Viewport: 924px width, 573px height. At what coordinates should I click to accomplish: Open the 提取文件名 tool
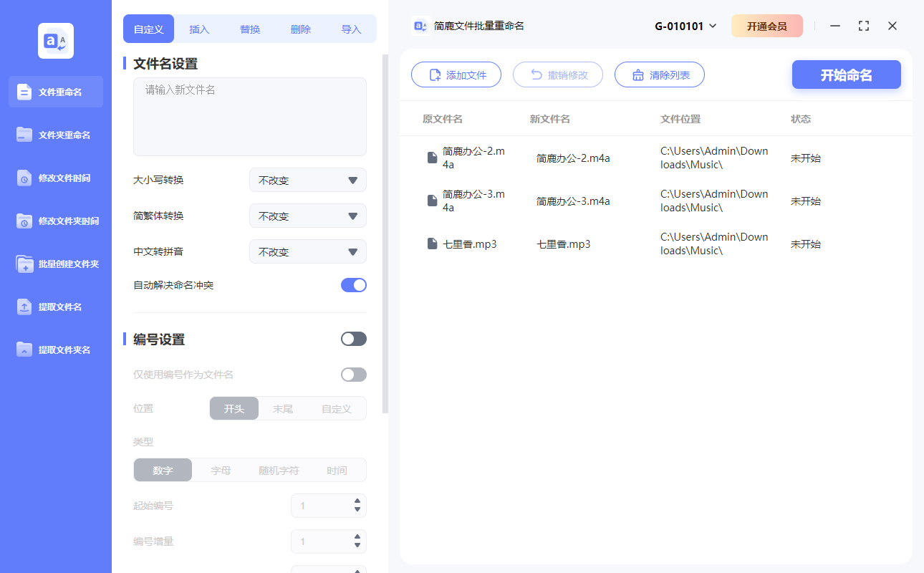[55, 307]
